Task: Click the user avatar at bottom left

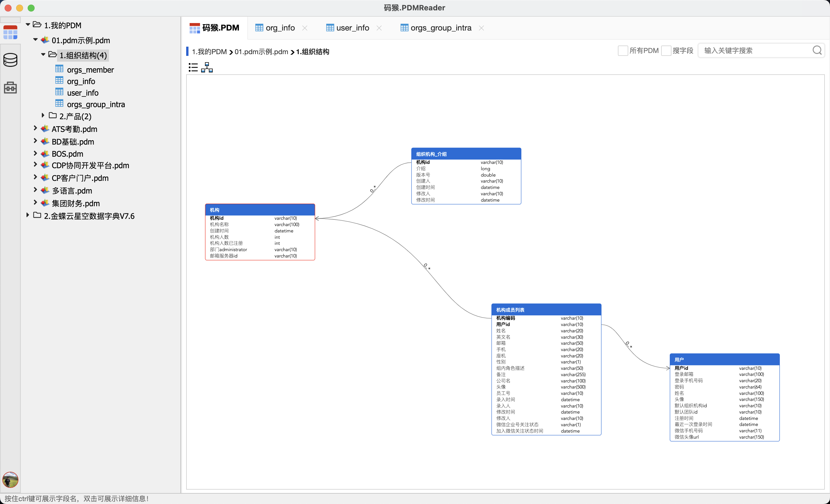Action: pyautogui.click(x=10, y=480)
